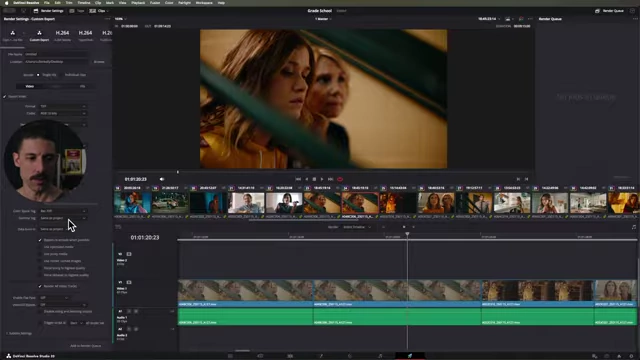Viewport: 640px width, 360px height.
Task: Click the viewer scrub bar position handle
Action: [178, 172]
